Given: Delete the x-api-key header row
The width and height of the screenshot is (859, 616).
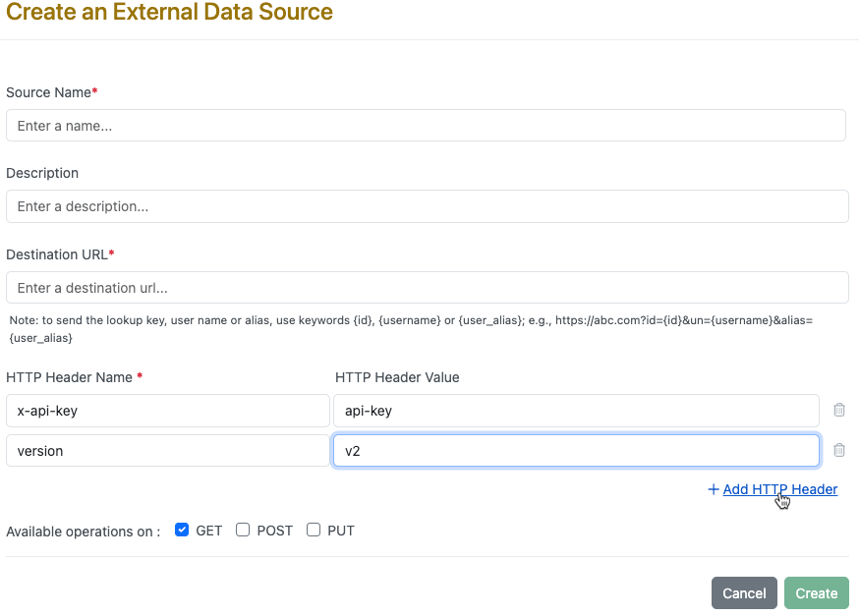Looking at the screenshot, I should (x=839, y=411).
